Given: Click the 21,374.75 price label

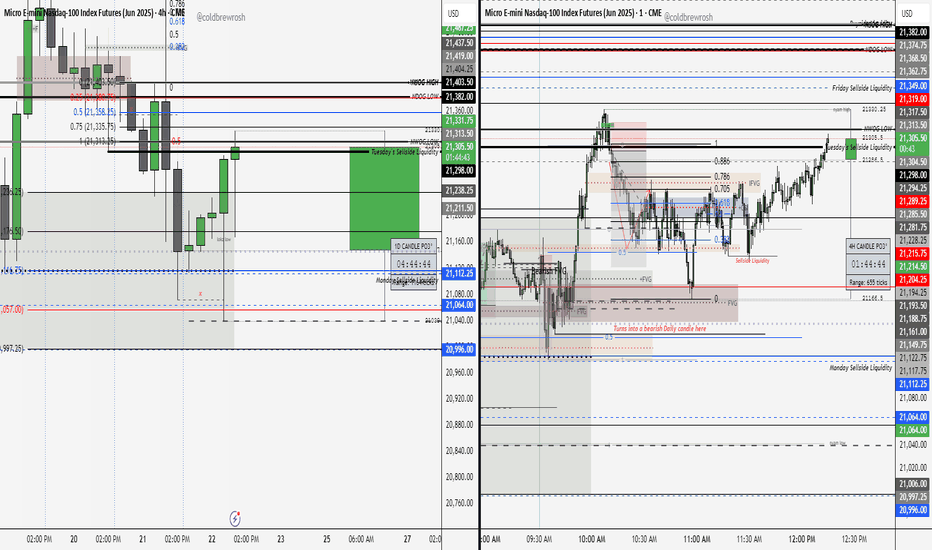Looking at the screenshot, I should pyautogui.click(x=913, y=45).
